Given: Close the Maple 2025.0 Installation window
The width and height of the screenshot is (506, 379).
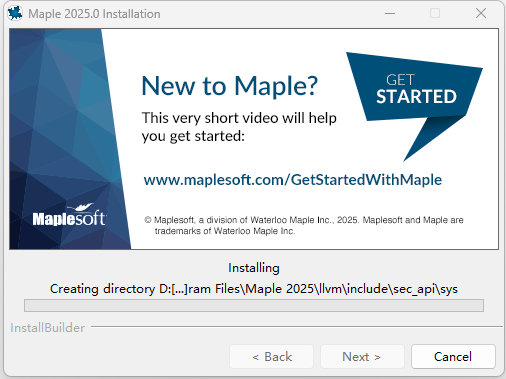Looking at the screenshot, I should click(x=481, y=14).
